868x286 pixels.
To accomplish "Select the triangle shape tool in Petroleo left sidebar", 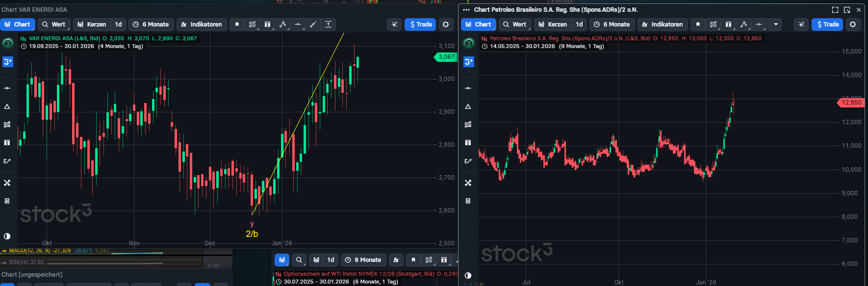I will click(x=468, y=106).
